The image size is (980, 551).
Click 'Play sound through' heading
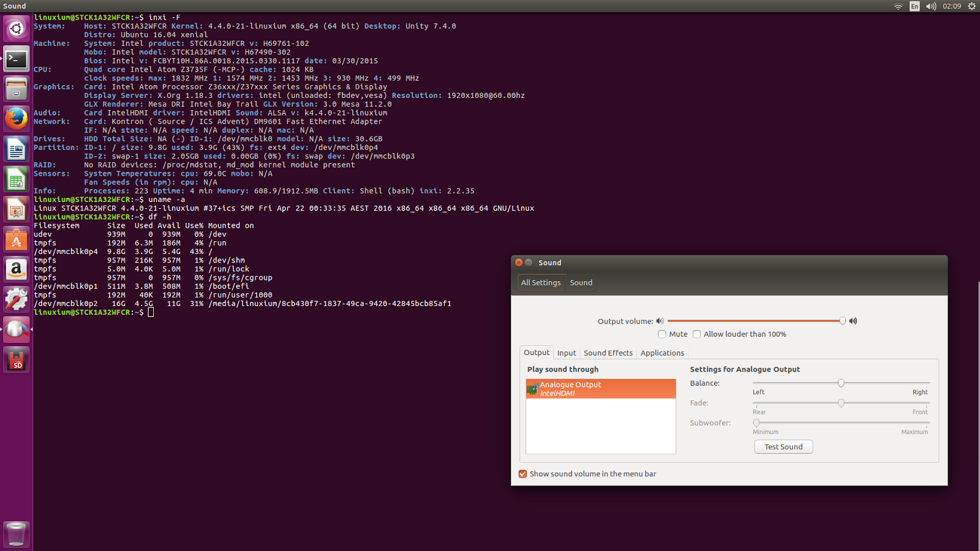[563, 369]
